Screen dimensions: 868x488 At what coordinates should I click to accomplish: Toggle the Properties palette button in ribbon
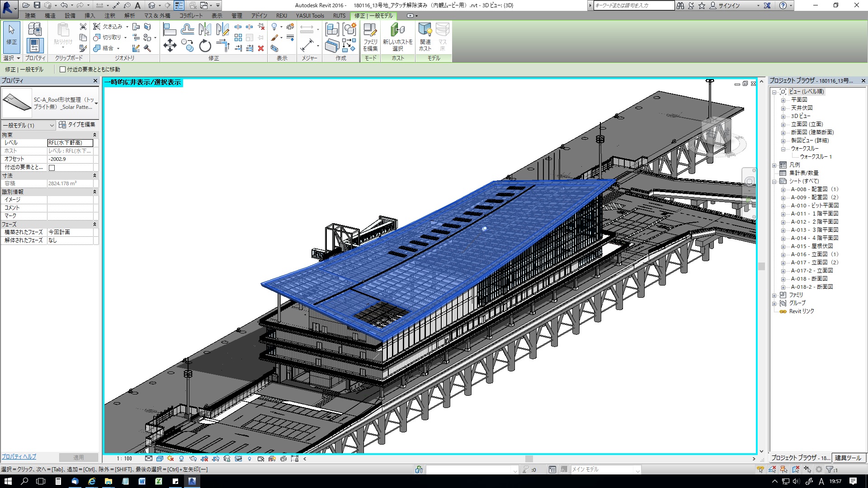click(35, 46)
